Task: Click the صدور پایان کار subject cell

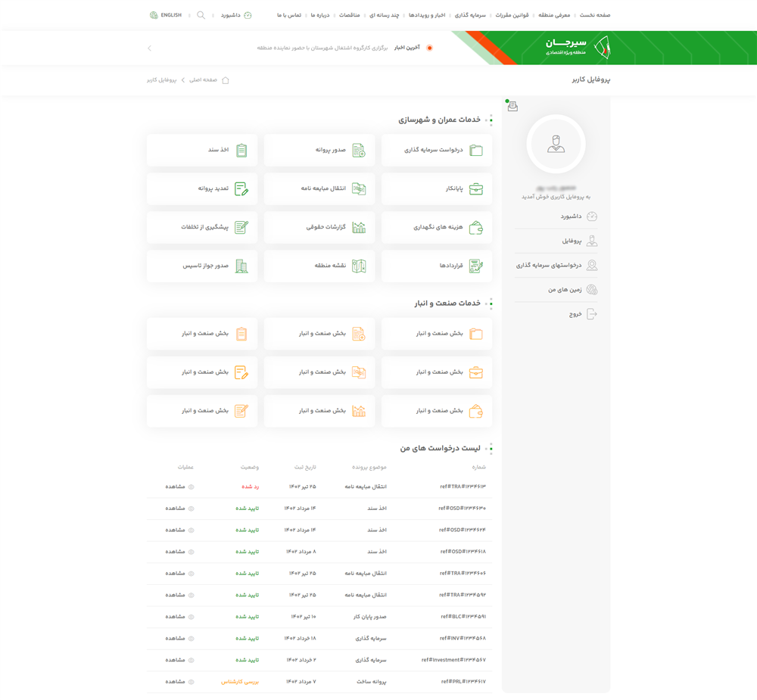Action: click(370, 617)
